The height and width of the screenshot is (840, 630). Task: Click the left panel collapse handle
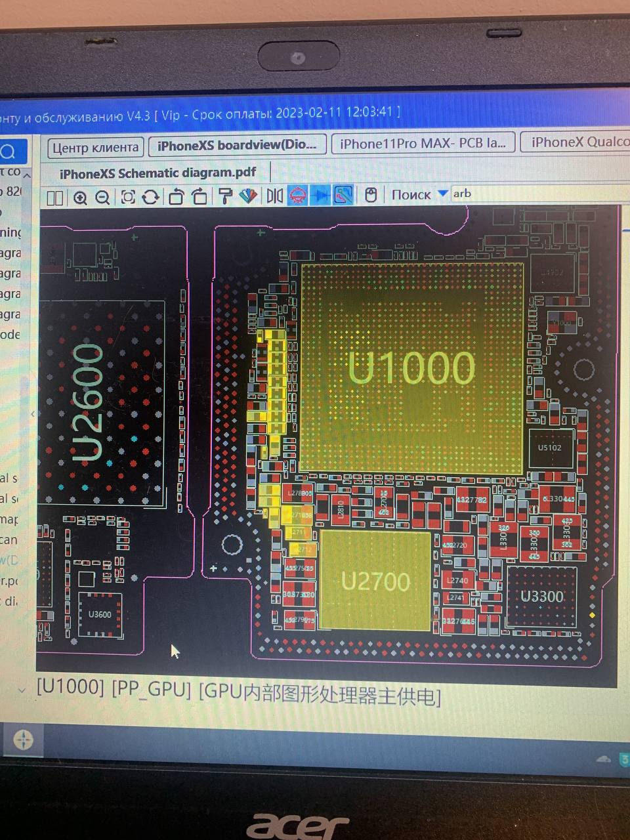pos(33,414)
